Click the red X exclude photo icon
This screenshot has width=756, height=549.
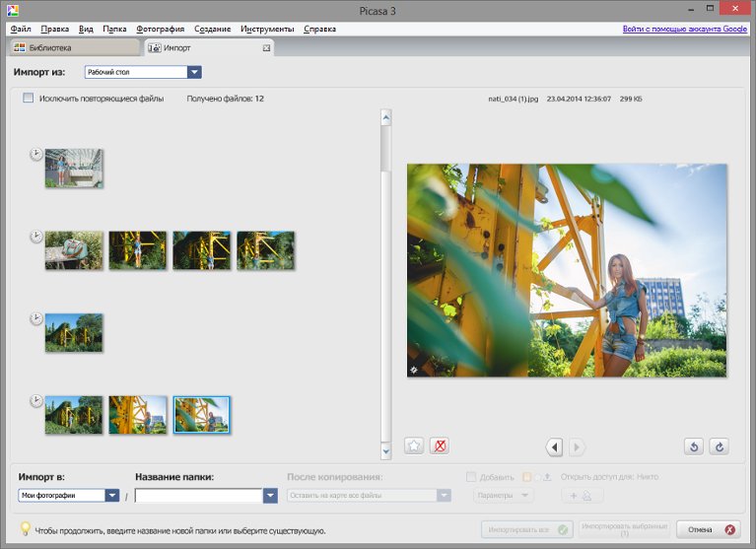click(440, 446)
